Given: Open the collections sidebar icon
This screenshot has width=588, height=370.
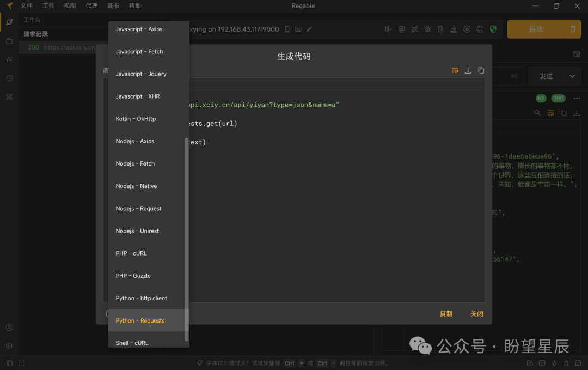Looking at the screenshot, I should pyautogui.click(x=9, y=41).
